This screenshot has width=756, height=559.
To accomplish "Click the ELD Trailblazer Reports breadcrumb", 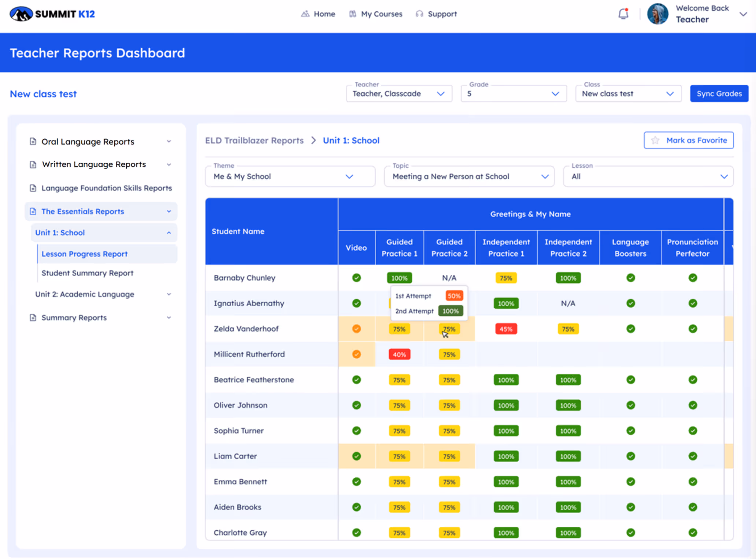I will 254,140.
